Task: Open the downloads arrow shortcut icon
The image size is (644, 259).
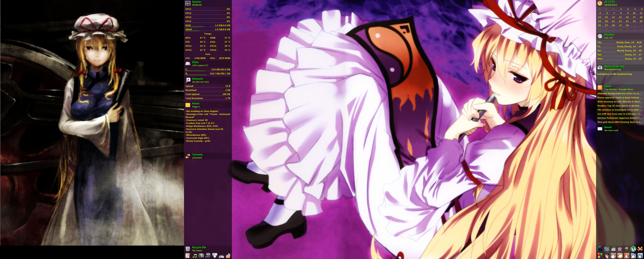Action: tap(215, 255)
